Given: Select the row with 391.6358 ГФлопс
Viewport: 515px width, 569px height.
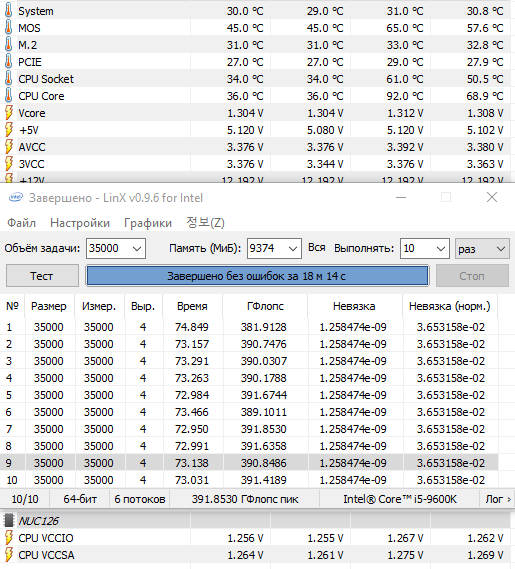Looking at the screenshot, I should coord(249,446).
